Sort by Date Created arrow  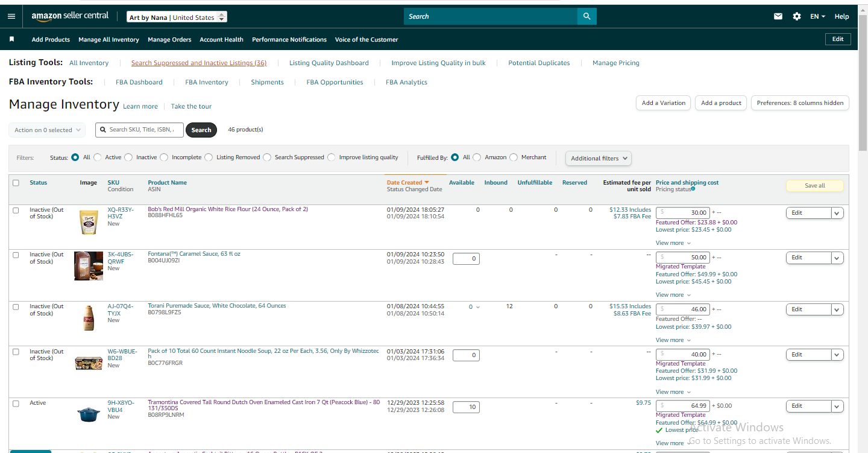[427, 182]
